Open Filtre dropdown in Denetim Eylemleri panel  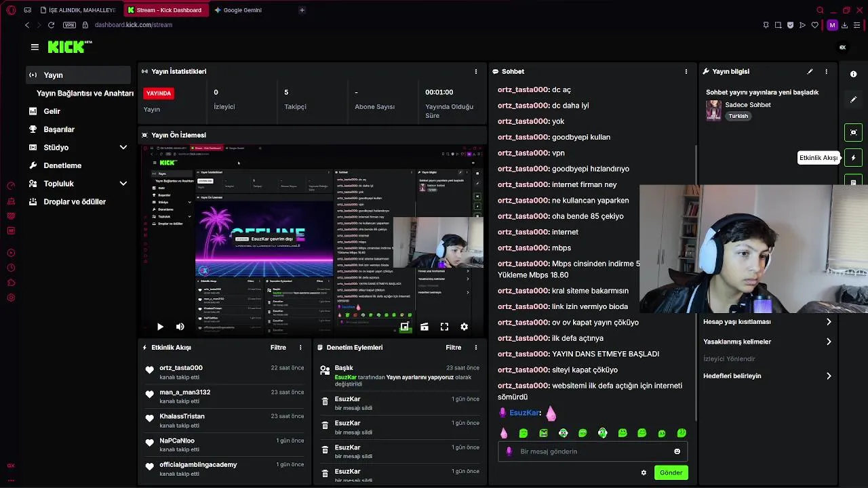pyautogui.click(x=454, y=347)
